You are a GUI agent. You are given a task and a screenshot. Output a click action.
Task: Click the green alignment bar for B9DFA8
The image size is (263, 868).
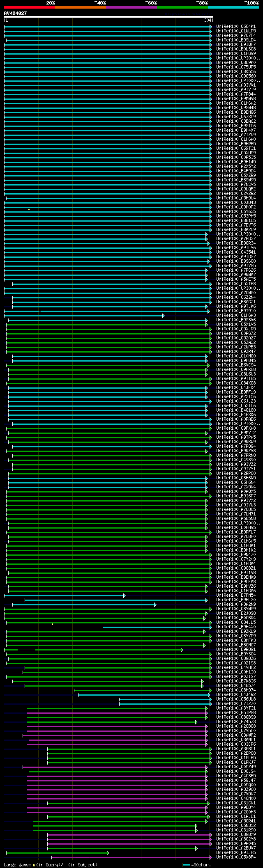109,582
